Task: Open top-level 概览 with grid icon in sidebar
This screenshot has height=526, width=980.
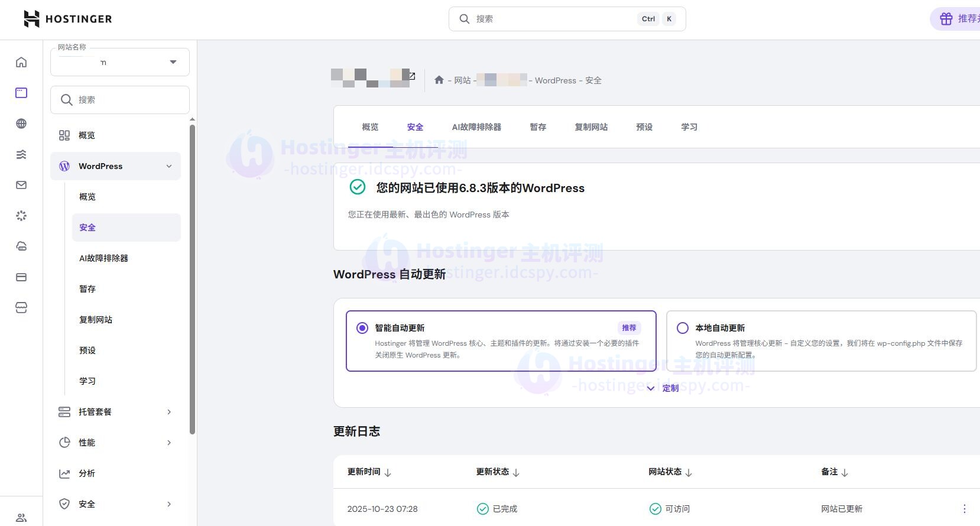Action: (115, 135)
